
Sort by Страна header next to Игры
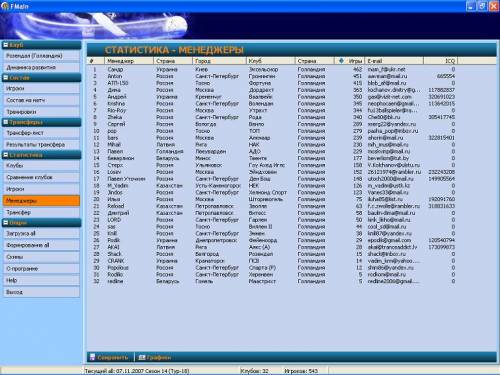coord(315,61)
